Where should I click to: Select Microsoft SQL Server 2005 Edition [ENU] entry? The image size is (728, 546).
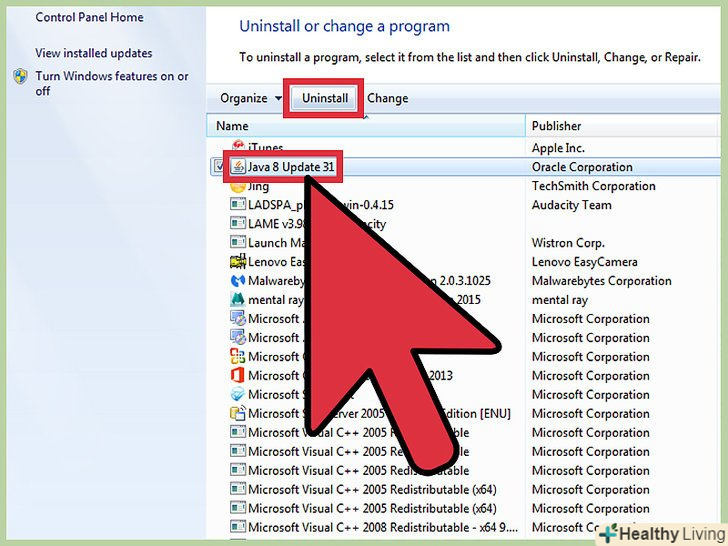pyautogui.click(x=379, y=413)
